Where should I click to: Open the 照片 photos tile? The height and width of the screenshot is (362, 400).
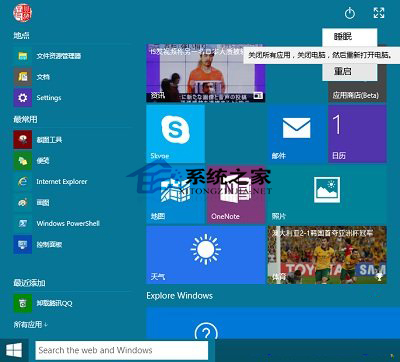pos(327,195)
